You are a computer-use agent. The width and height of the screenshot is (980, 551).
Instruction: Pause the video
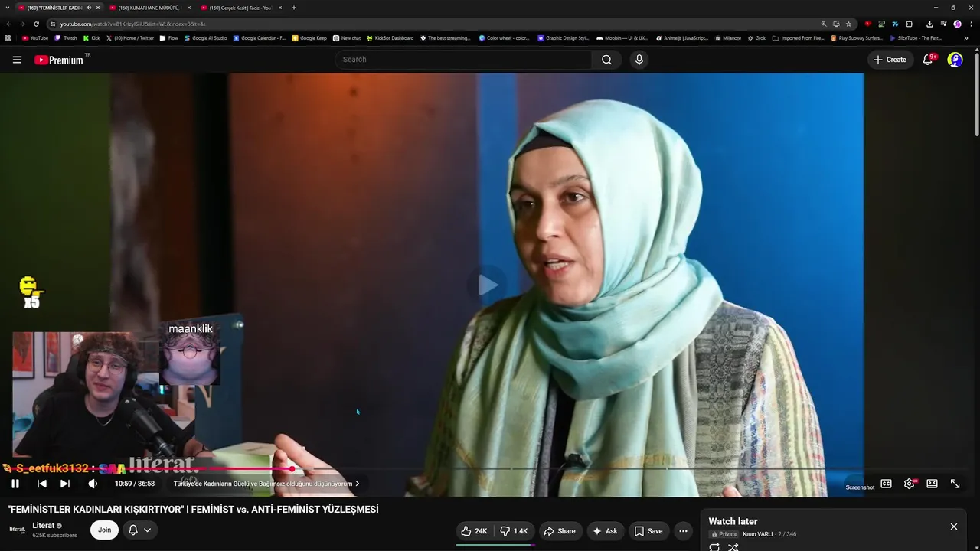tap(15, 484)
